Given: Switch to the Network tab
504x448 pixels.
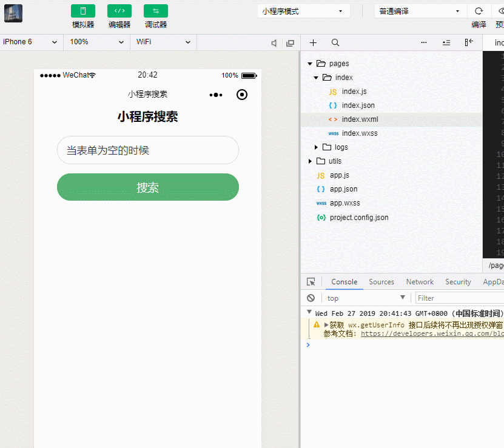Looking at the screenshot, I should [420, 282].
